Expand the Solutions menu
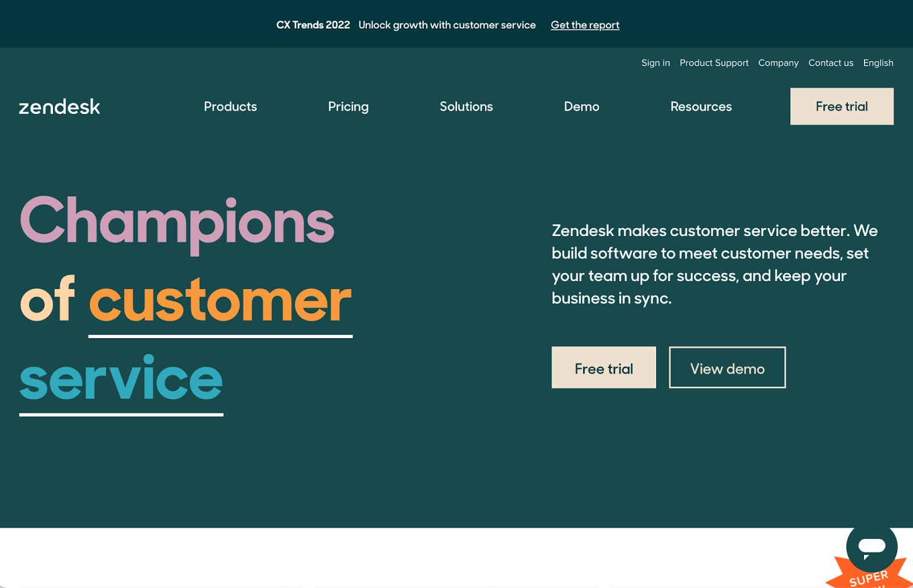This screenshot has height=588, width=913. (x=466, y=107)
